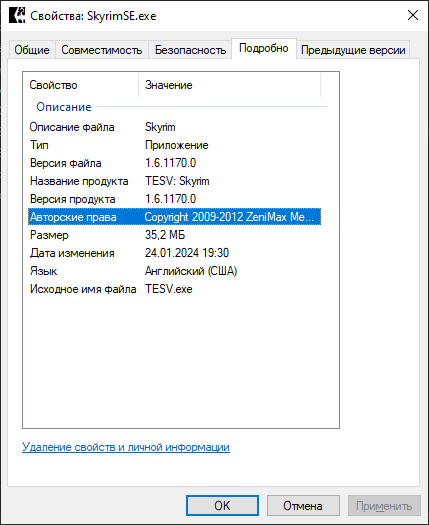Click the TESV: Skyrim product name value
This screenshot has height=525, width=429.
pos(177,181)
